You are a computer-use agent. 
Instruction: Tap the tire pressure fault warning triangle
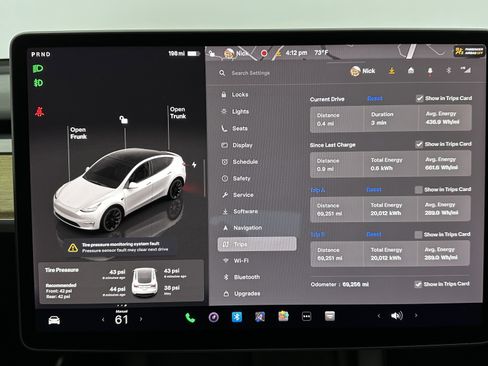pyautogui.click(x=73, y=248)
